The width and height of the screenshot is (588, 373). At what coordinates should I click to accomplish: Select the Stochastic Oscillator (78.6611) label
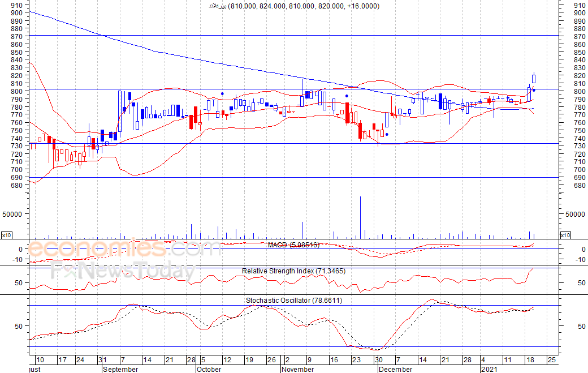(294, 300)
